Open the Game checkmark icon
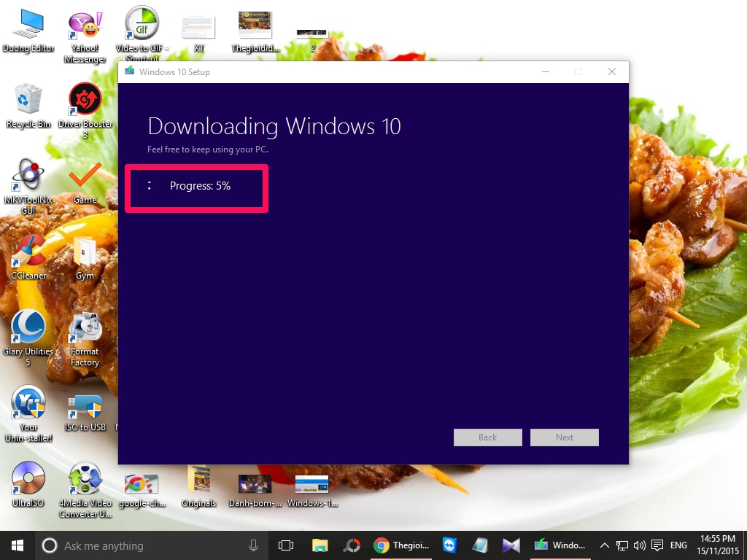747x560 pixels. 85,182
